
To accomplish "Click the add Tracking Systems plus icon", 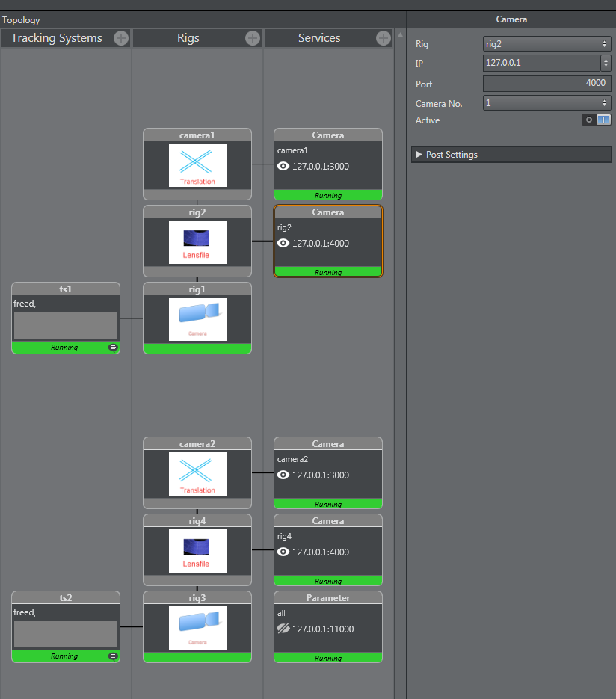I will 121,38.
